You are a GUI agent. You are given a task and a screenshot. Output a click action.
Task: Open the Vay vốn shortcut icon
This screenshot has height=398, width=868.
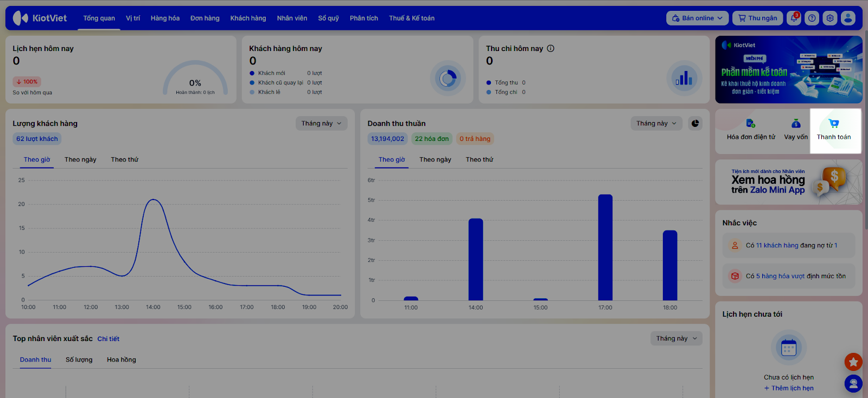pyautogui.click(x=796, y=124)
